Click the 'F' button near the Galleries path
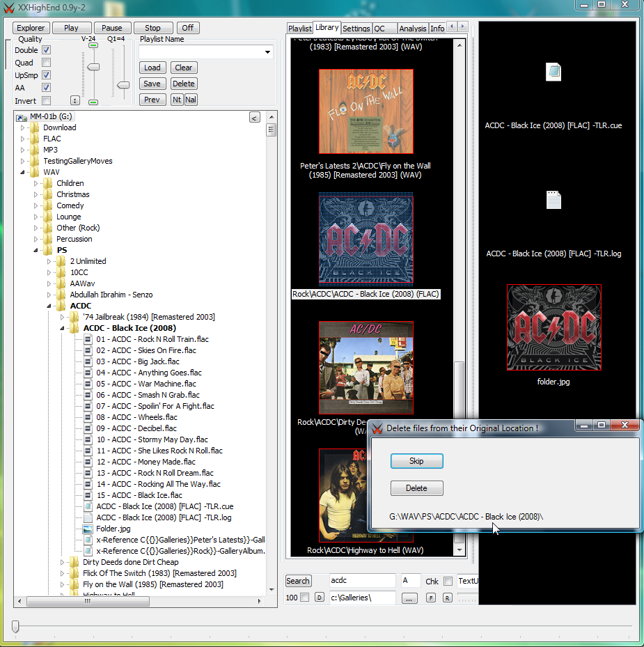The height and width of the screenshot is (647, 644). (x=431, y=598)
